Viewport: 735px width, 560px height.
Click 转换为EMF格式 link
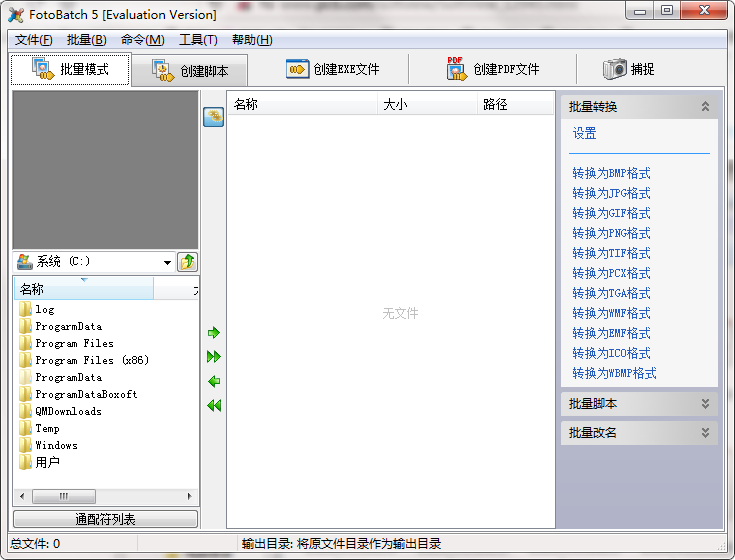coord(611,333)
